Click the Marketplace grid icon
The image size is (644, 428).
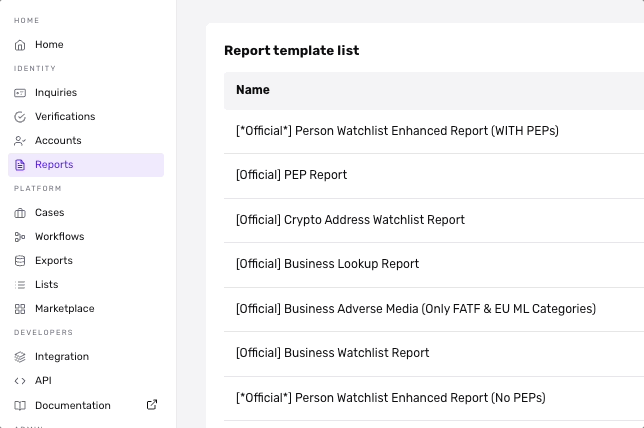pyautogui.click(x=21, y=309)
